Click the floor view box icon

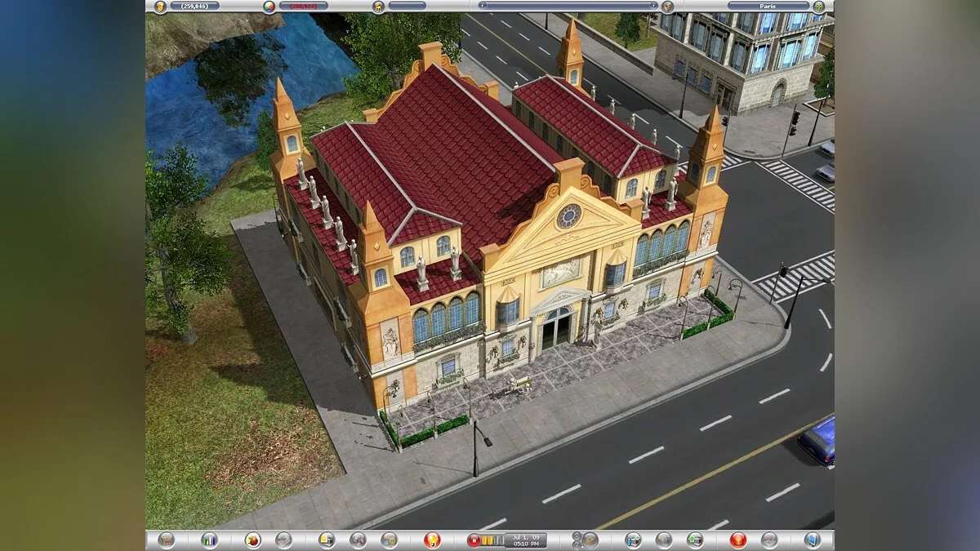590,540
